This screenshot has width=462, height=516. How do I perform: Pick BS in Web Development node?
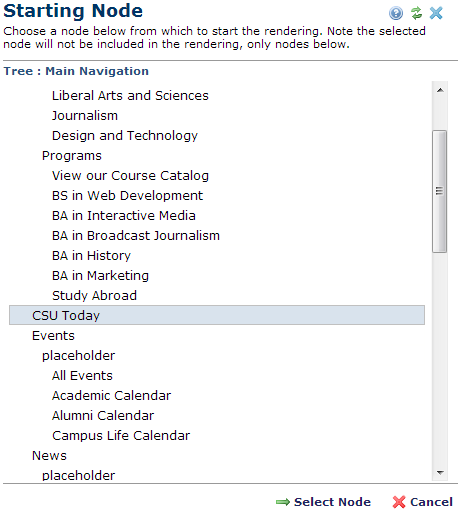[127, 195]
